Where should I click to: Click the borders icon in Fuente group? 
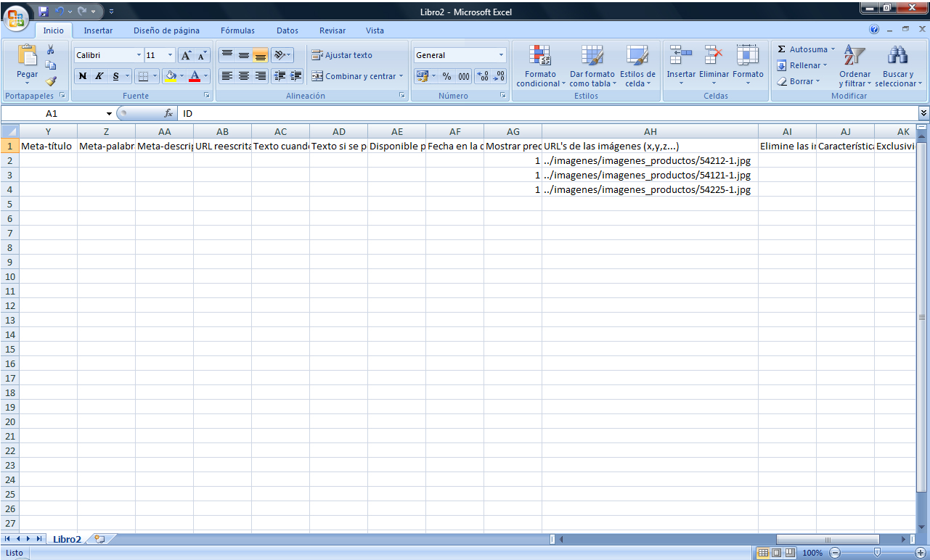(143, 76)
